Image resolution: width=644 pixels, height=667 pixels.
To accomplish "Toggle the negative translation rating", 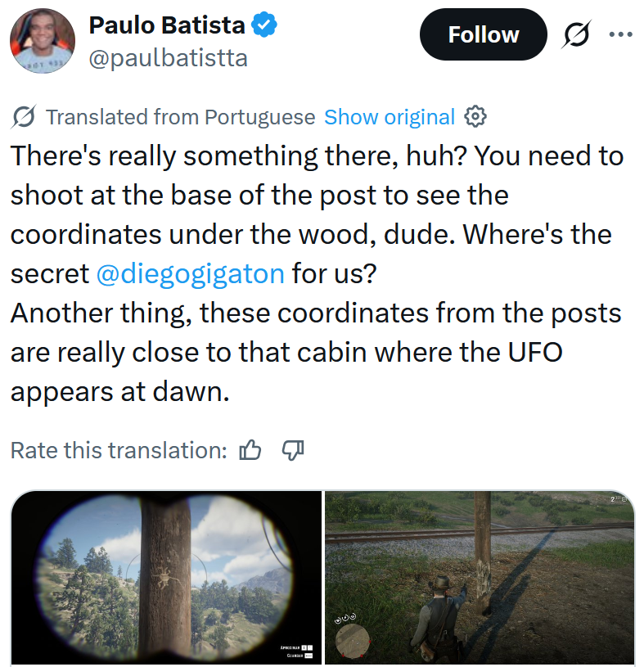I will 291,450.
